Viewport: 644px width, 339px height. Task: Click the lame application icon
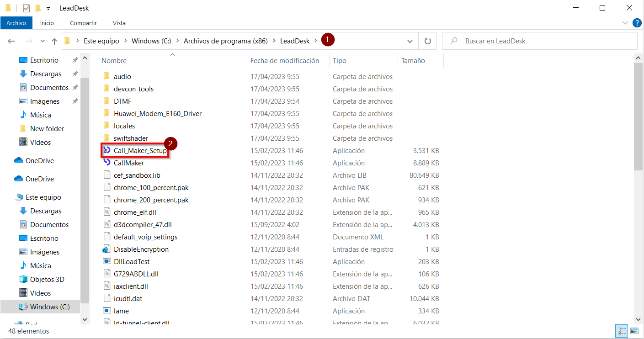(x=106, y=311)
